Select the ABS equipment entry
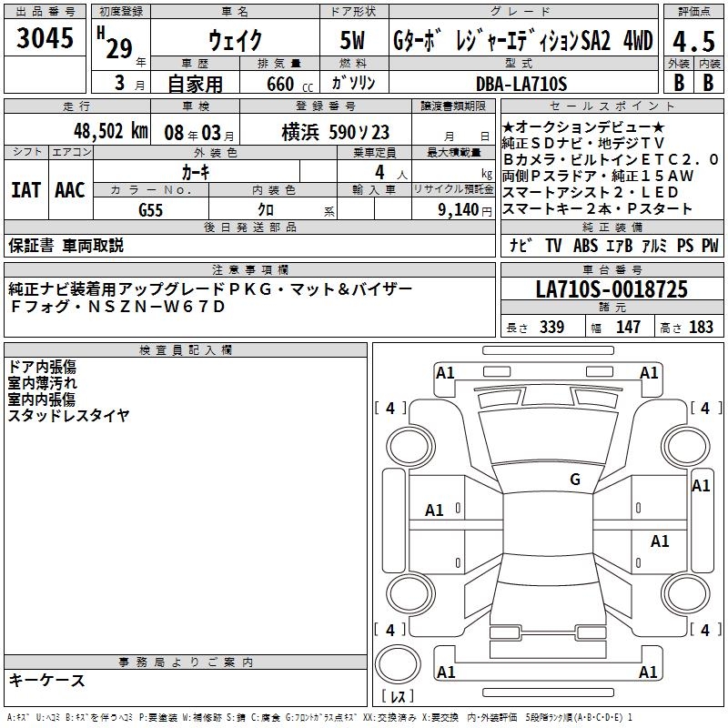Screen dimensions: 728x728 (x=585, y=245)
